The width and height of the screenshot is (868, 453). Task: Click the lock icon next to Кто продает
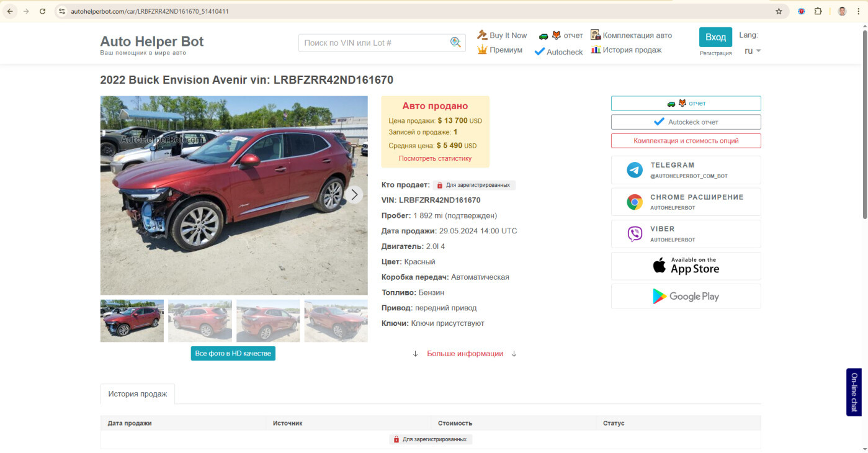tap(439, 185)
